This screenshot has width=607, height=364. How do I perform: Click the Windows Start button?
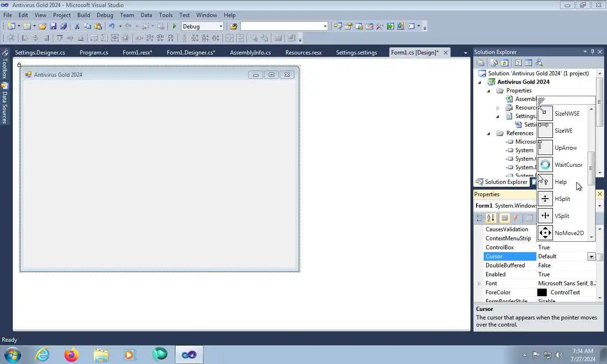pyautogui.click(x=12, y=355)
